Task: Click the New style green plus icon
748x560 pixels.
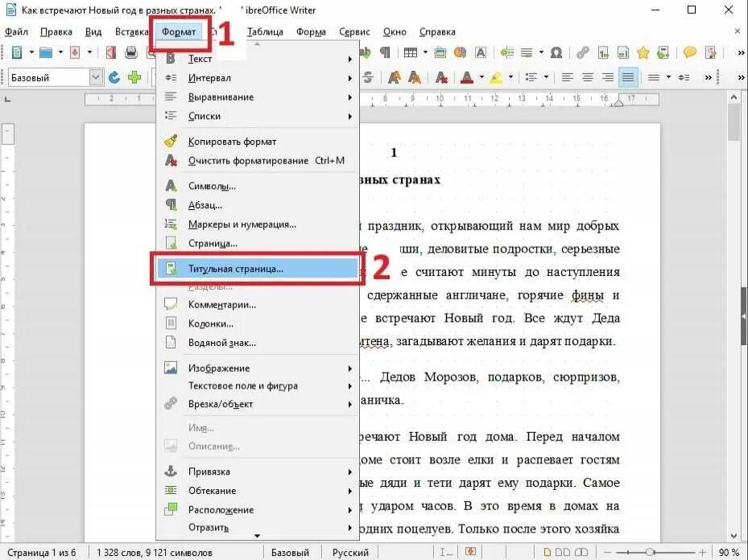Action: coord(134,77)
